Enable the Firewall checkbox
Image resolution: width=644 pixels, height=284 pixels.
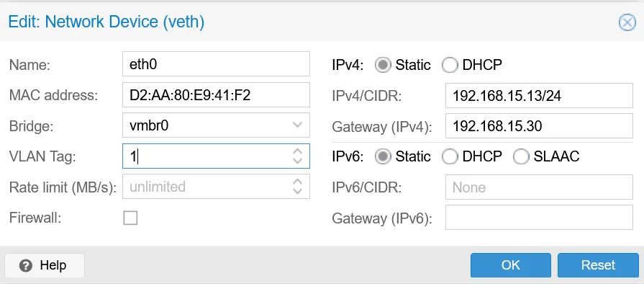tap(130, 218)
